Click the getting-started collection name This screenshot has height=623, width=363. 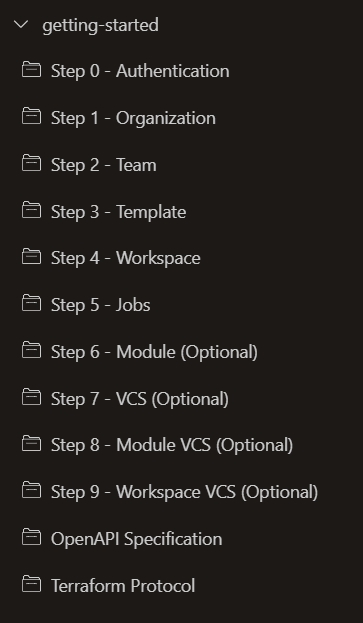(x=100, y=25)
